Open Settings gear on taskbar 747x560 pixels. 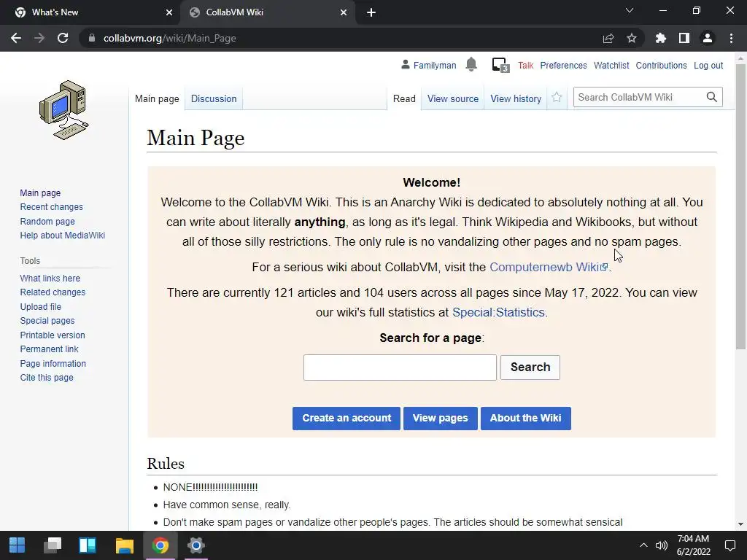click(196, 545)
